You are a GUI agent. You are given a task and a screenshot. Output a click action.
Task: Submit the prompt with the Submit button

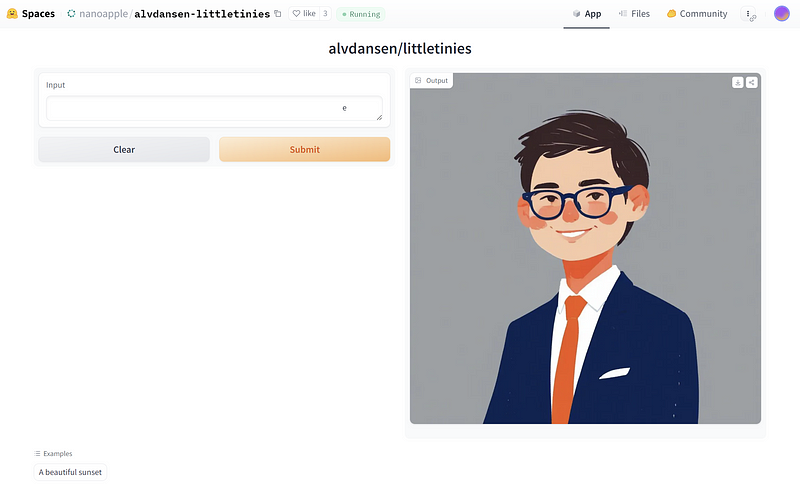(x=305, y=150)
